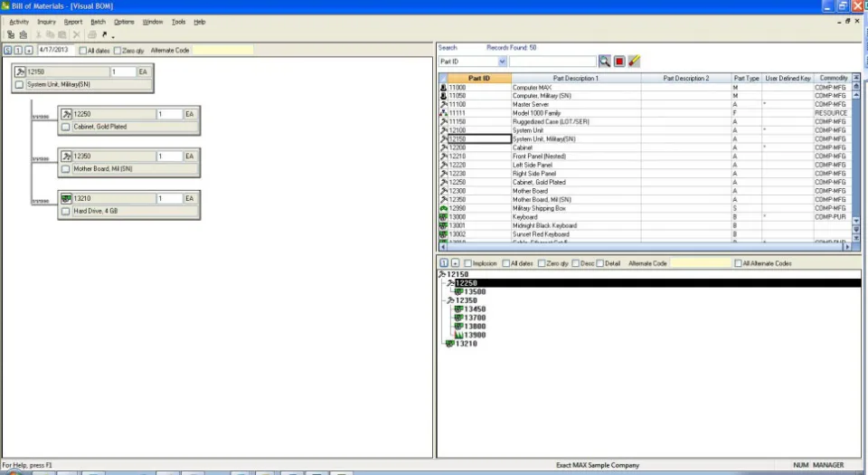Image resolution: width=868 pixels, height=475 pixels.
Task: Click the chip icon on box 13210
Action: tap(66, 198)
